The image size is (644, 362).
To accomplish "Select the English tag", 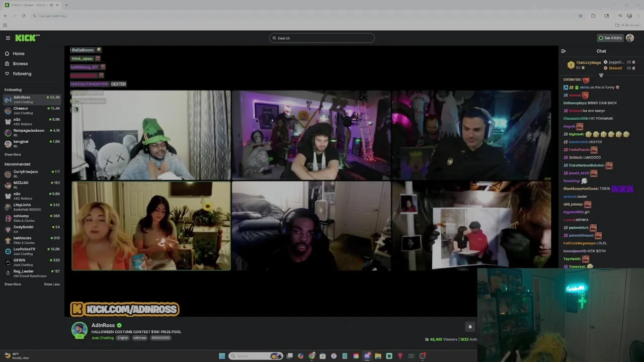I will click(x=123, y=338).
